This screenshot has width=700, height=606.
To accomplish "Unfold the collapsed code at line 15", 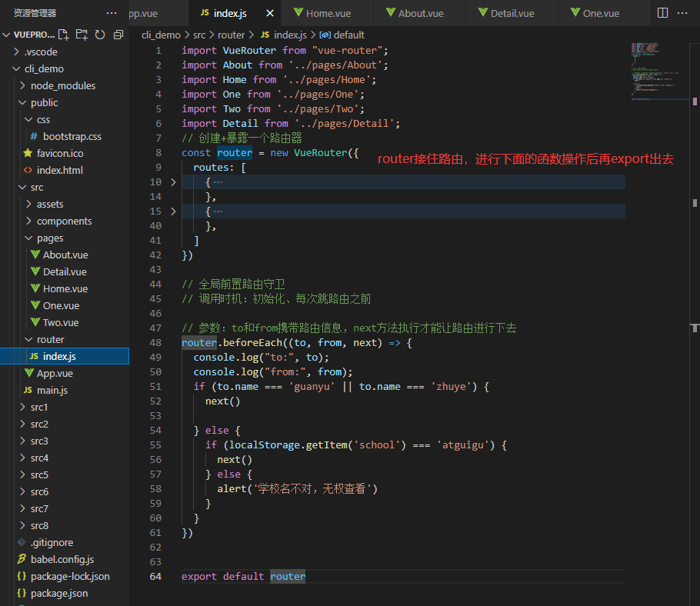I will [174, 211].
